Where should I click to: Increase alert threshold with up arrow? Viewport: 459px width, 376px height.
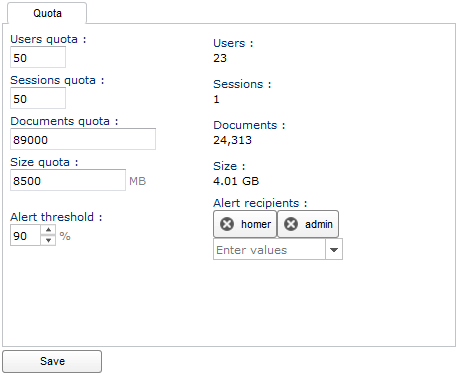click(48, 230)
